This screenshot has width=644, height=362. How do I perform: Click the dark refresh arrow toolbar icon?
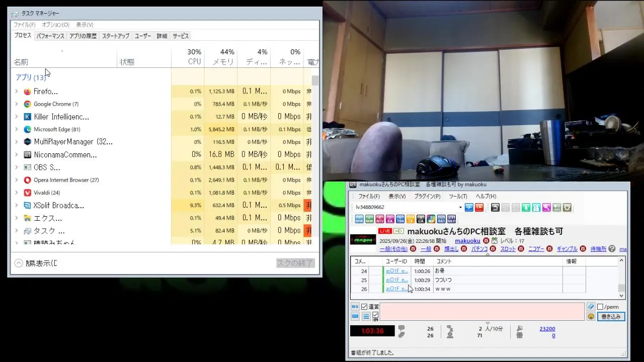495,208
